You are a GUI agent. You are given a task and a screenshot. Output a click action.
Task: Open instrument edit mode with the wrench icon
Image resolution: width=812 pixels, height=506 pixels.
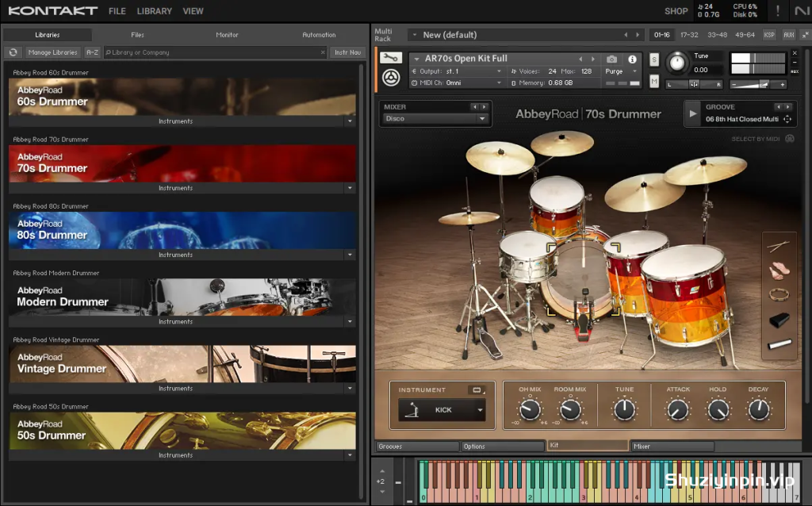(x=390, y=58)
